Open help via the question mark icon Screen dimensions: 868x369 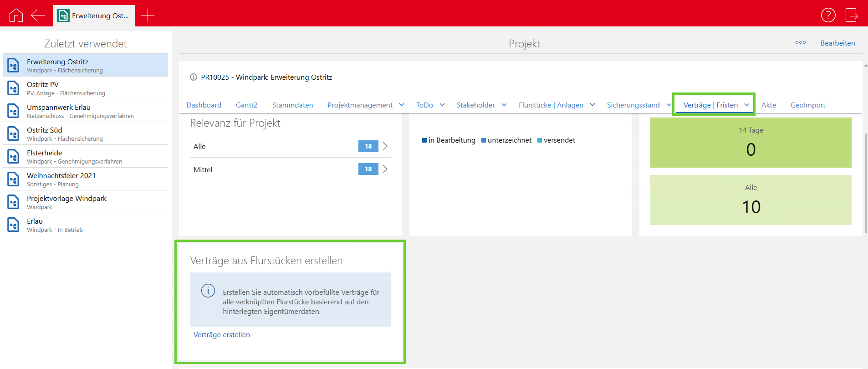pyautogui.click(x=828, y=15)
